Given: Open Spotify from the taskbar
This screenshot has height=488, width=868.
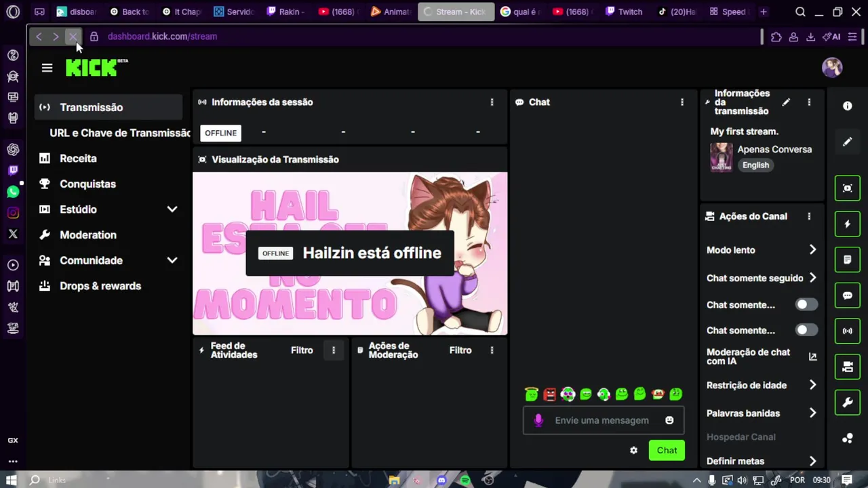Looking at the screenshot, I should [x=465, y=480].
